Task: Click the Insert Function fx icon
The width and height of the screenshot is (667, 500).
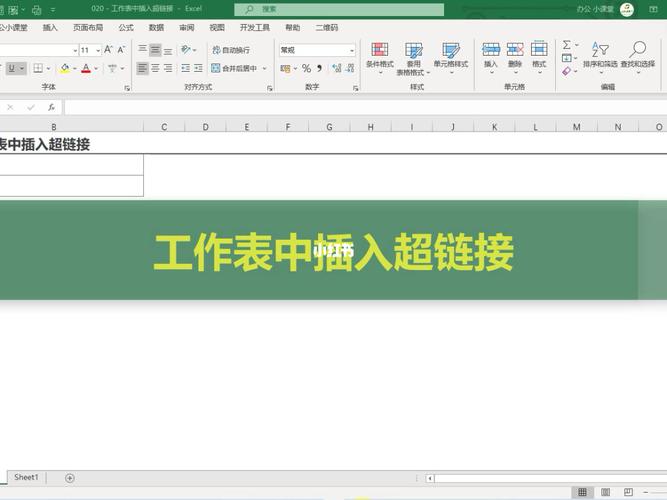Action: 51,107
